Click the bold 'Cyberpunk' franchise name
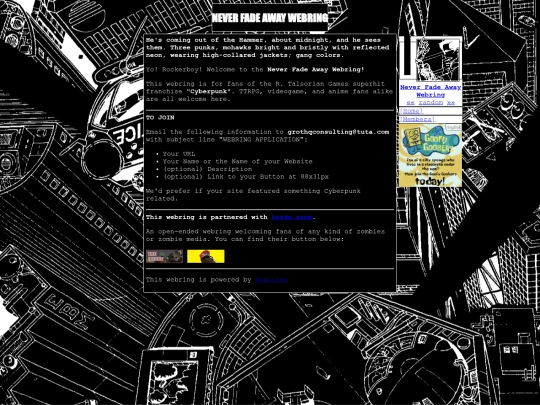The image size is (540, 405). tap(208, 92)
